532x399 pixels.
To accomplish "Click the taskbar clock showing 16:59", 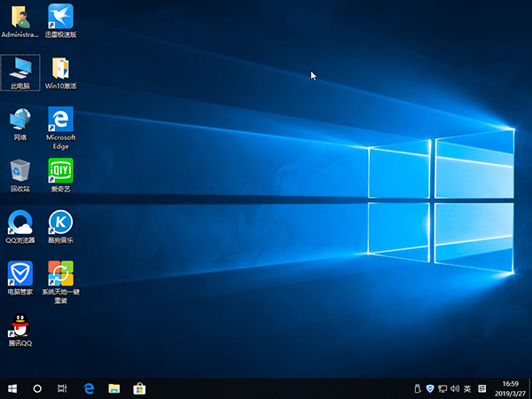I will 511,388.
